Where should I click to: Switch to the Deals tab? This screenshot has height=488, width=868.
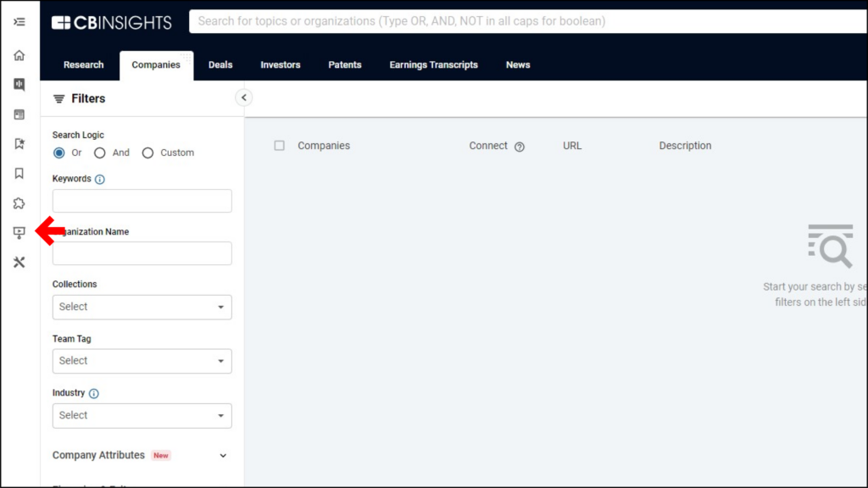click(220, 64)
